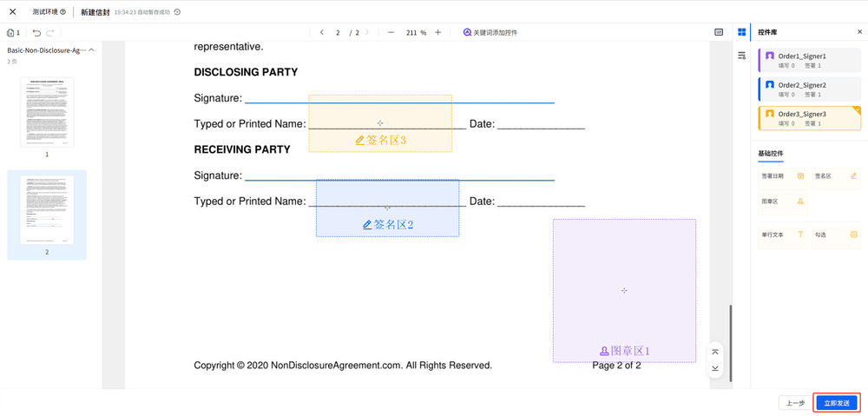Go to the next page

coord(367,32)
